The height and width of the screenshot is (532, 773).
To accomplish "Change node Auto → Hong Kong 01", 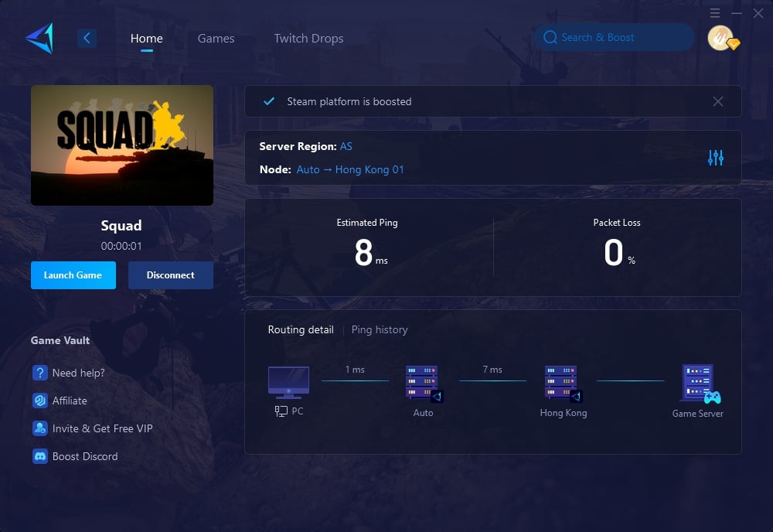I will click(x=350, y=169).
